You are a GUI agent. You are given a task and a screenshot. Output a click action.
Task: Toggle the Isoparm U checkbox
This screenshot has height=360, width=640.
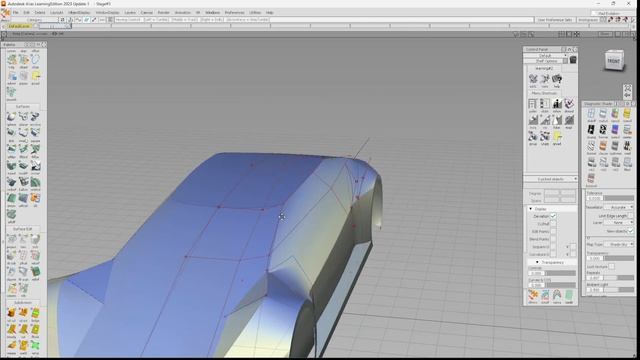553,247
